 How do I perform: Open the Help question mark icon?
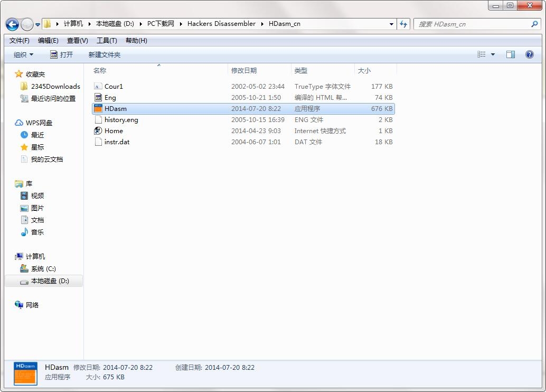[529, 54]
